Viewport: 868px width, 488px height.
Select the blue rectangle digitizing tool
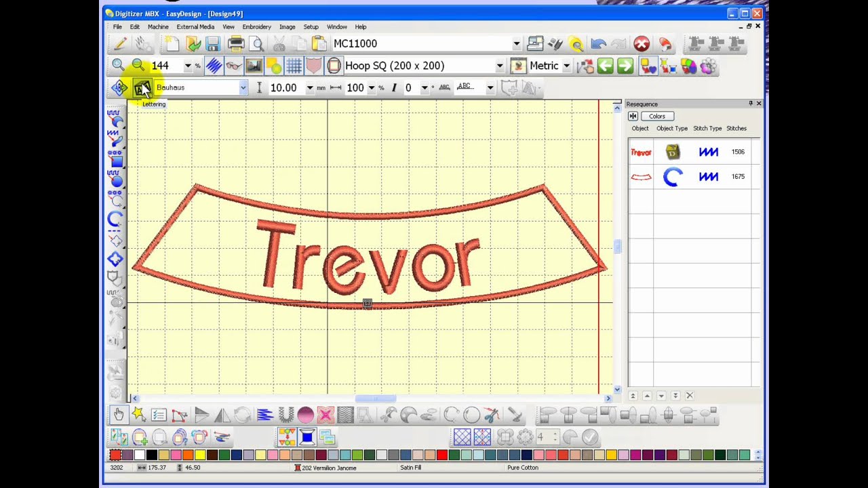coord(115,161)
